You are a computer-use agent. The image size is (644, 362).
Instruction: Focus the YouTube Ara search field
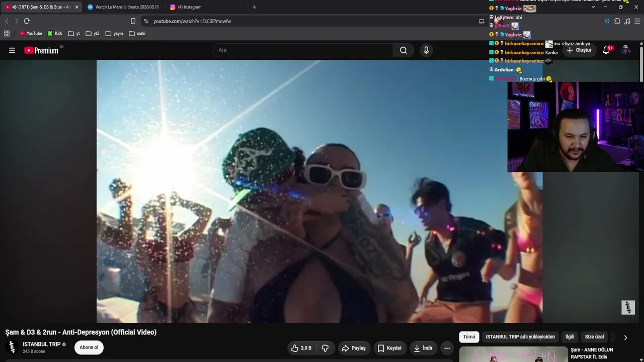point(303,50)
